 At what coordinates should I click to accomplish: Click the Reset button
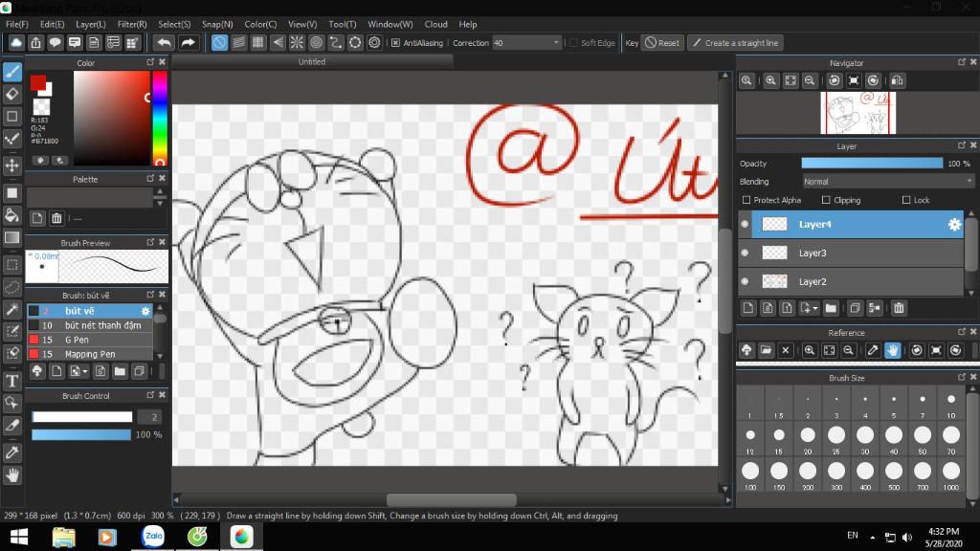coord(662,42)
